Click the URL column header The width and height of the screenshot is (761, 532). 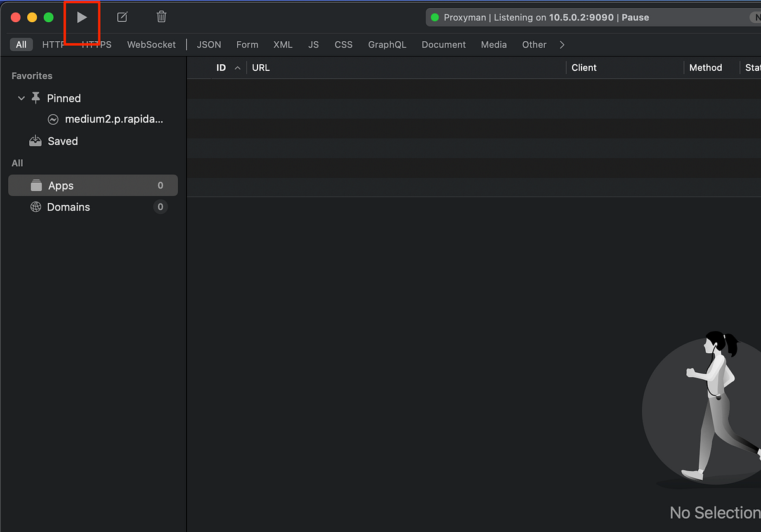pos(261,67)
